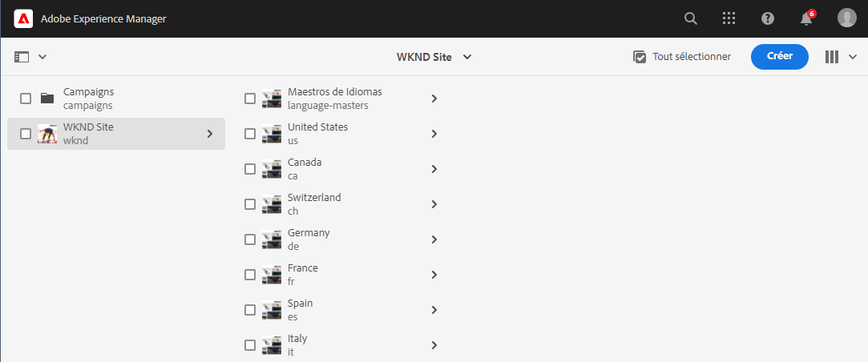Click the column view icon
Image resolution: width=868 pixels, height=362 pixels.
(831, 56)
